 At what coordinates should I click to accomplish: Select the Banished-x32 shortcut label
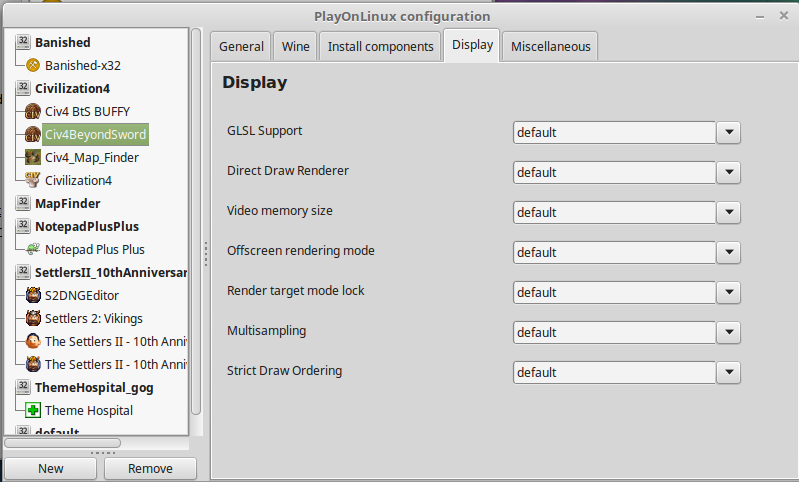(x=83, y=65)
